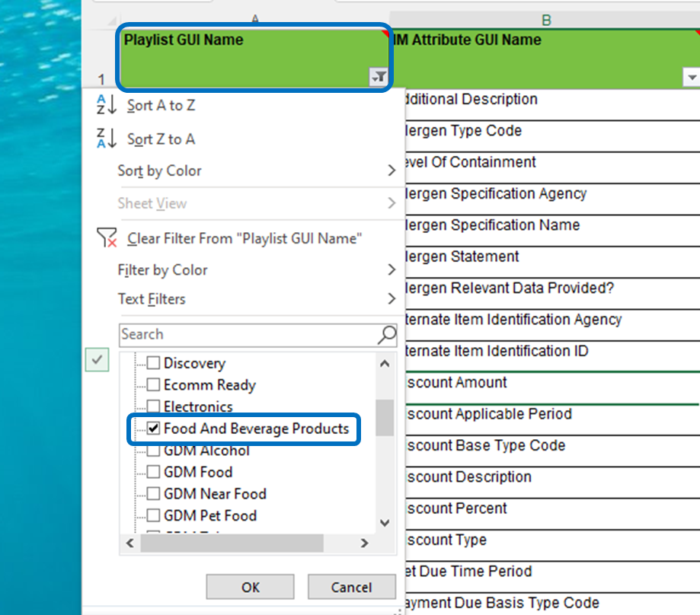Click the active filter button on Playlist GUI Name
Image resolution: width=700 pixels, height=615 pixels.
(378, 77)
